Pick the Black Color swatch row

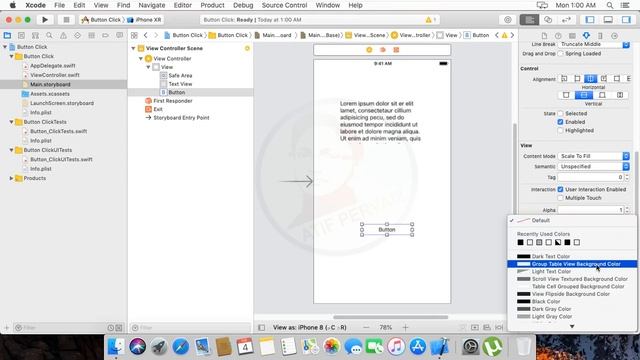(x=572, y=302)
